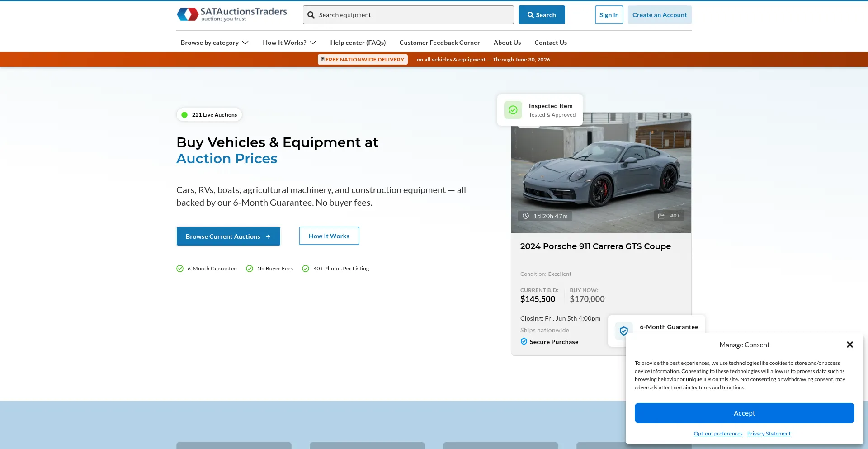Click the clock icon on auction timer
This screenshot has height=449, width=868.
[x=526, y=216]
